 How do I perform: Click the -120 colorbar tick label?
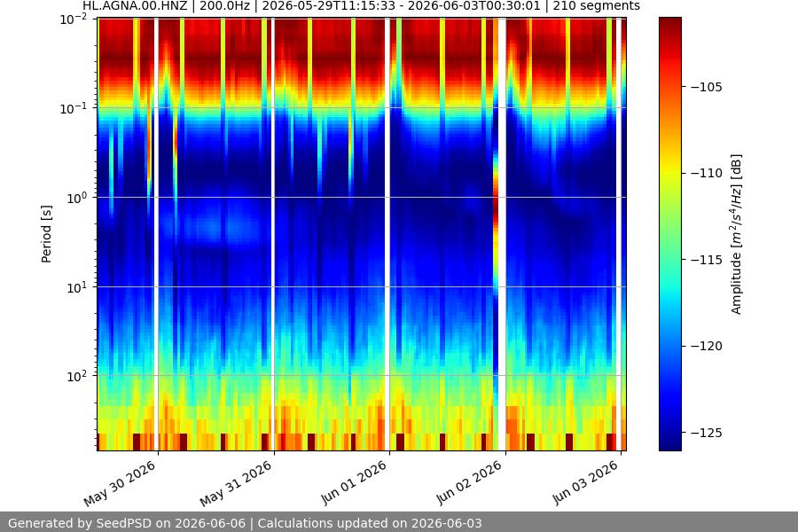(x=707, y=346)
